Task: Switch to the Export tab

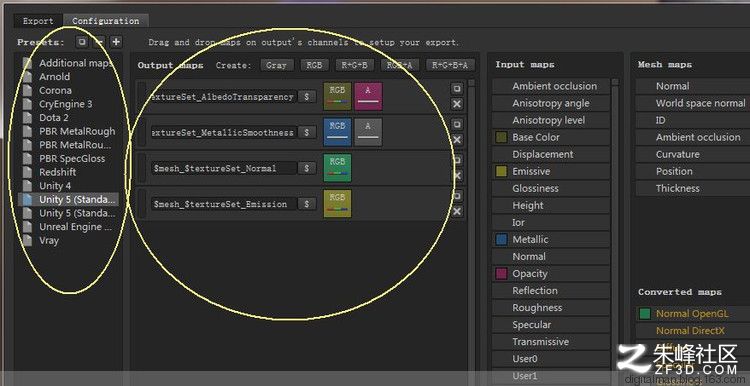Action: click(38, 21)
